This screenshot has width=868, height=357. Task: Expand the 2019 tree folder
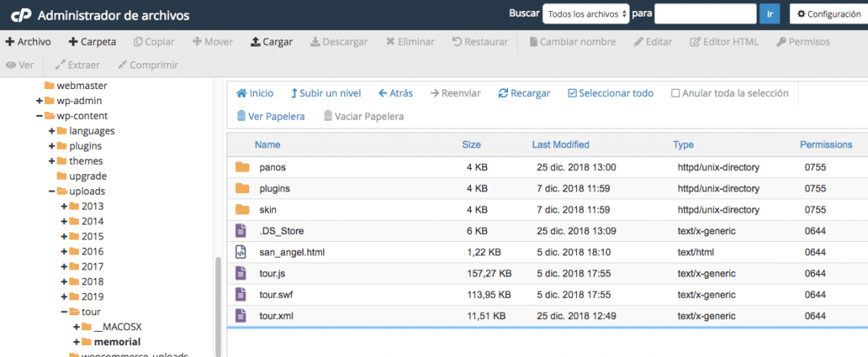coord(64,297)
